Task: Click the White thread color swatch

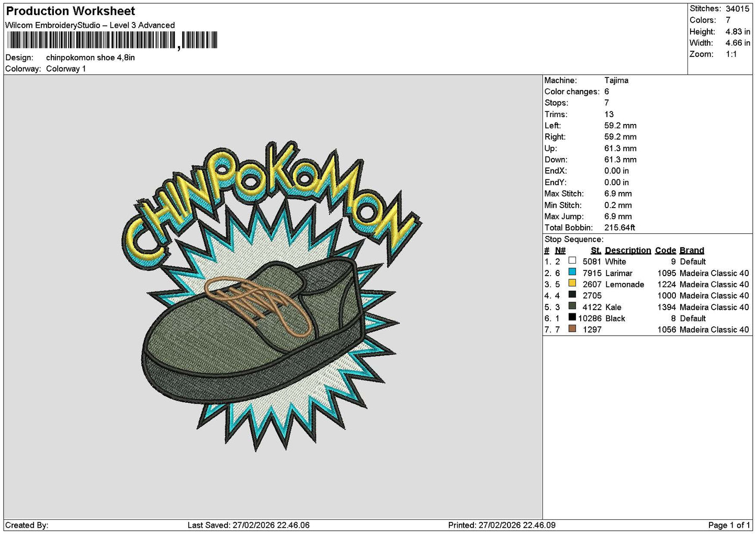Action: coord(572,261)
